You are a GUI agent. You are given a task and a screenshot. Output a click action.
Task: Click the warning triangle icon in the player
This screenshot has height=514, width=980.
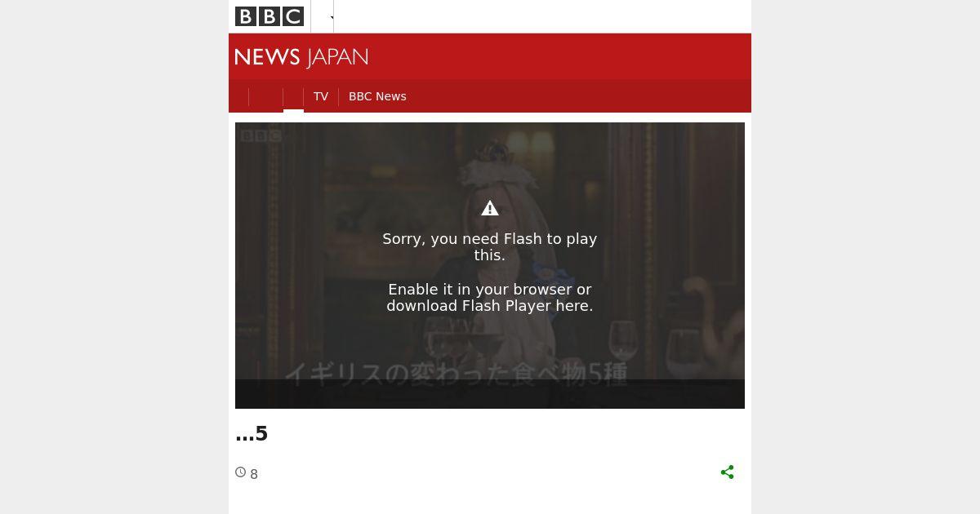point(490,208)
